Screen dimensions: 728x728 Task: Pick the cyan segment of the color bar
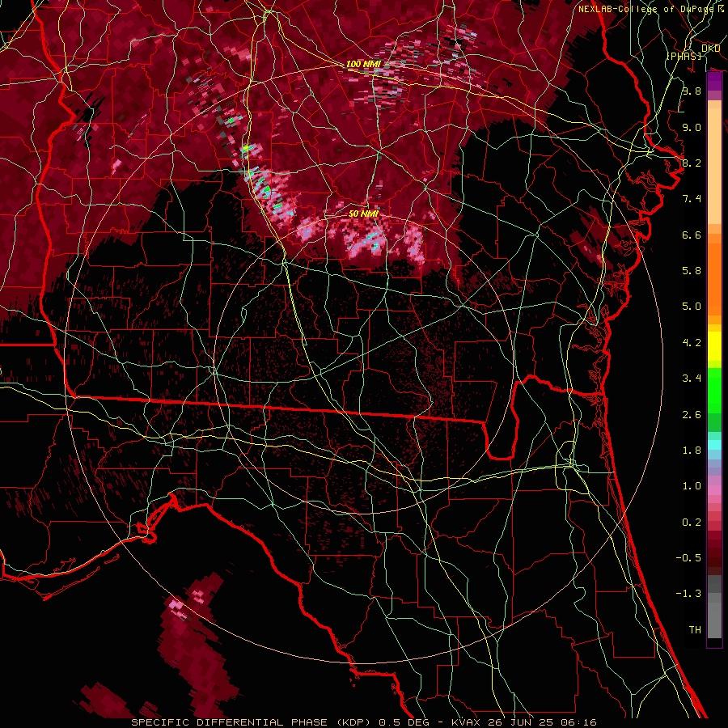click(714, 445)
